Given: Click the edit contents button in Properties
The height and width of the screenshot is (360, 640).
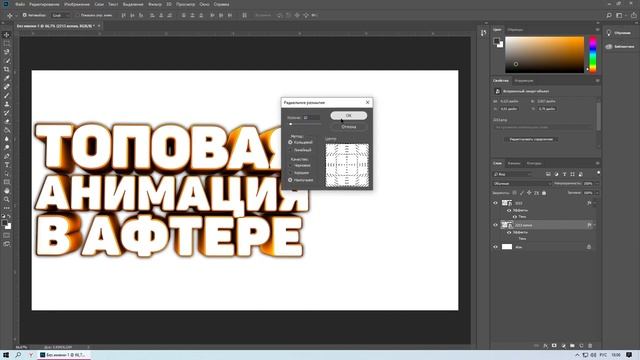Looking at the screenshot, I should [x=531, y=140].
